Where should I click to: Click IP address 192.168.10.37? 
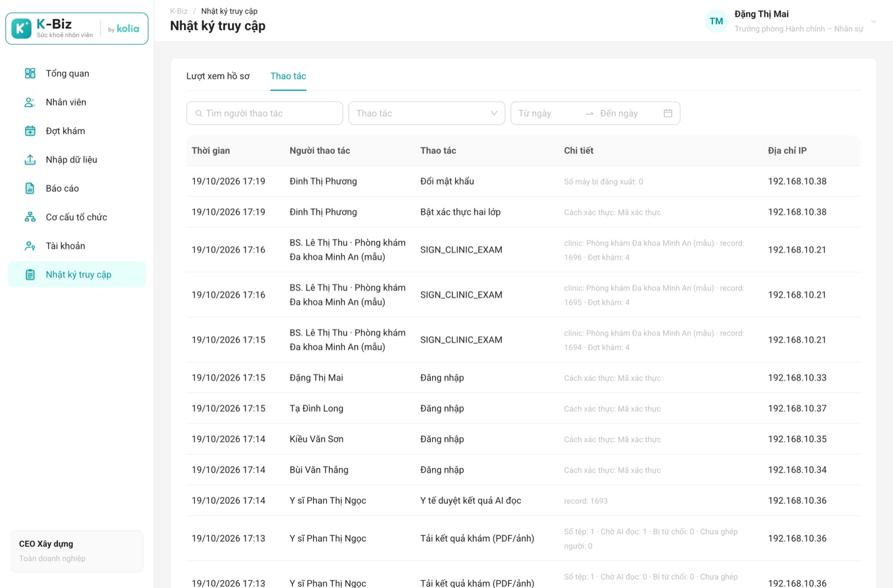[797, 408]
